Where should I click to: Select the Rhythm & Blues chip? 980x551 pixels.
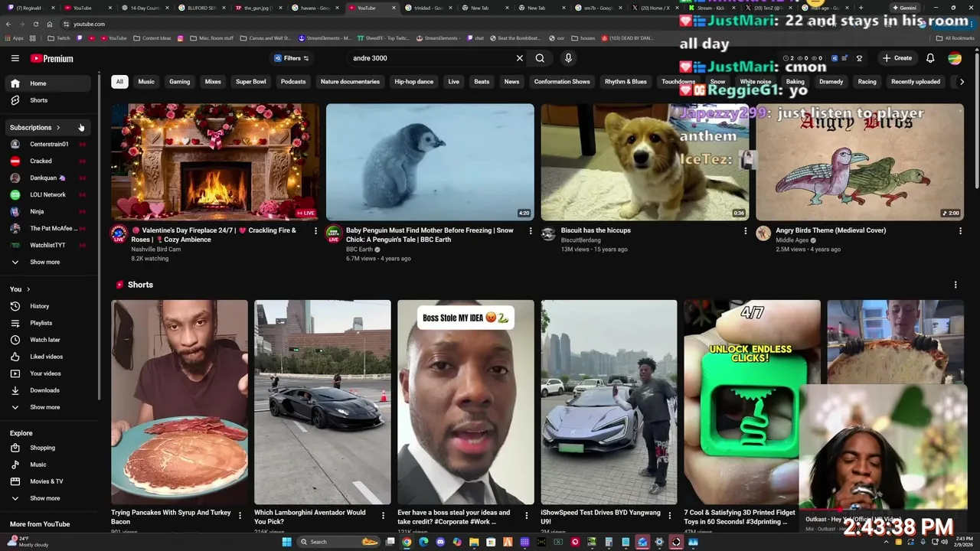point(626,81)
